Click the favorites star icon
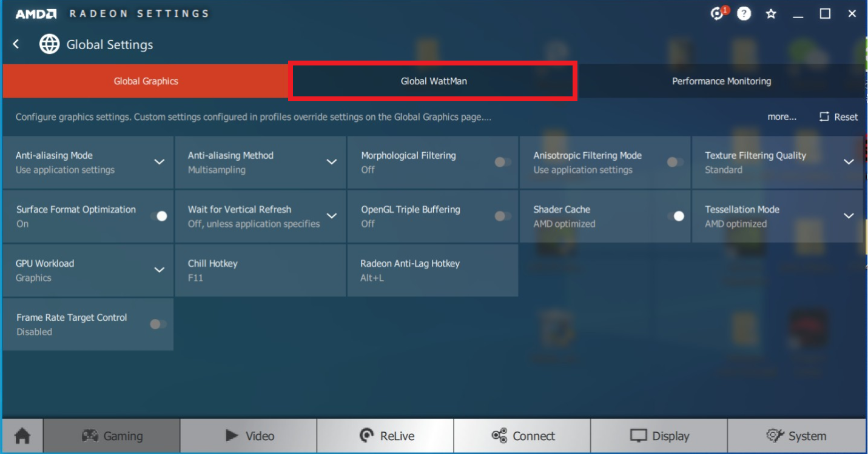The height and width of the screenshot is (454, 868). (x=771, y=13)
